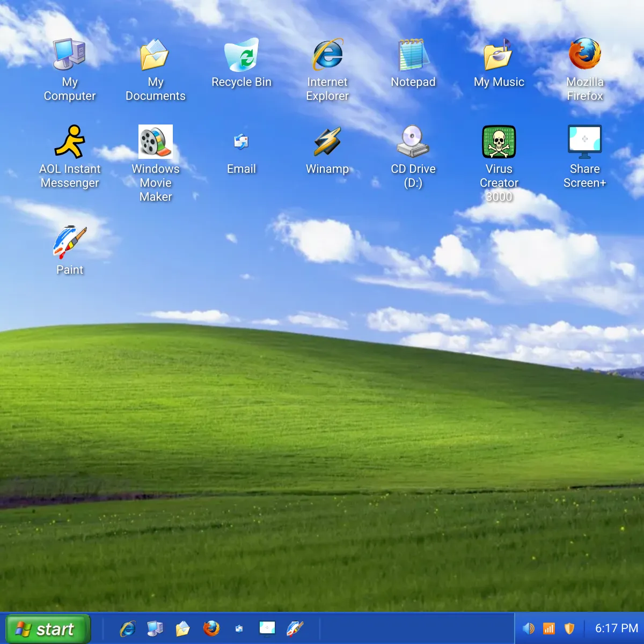Open the My Computer desktop icon
The image size is (644, 644).
(x=70, y=55)
